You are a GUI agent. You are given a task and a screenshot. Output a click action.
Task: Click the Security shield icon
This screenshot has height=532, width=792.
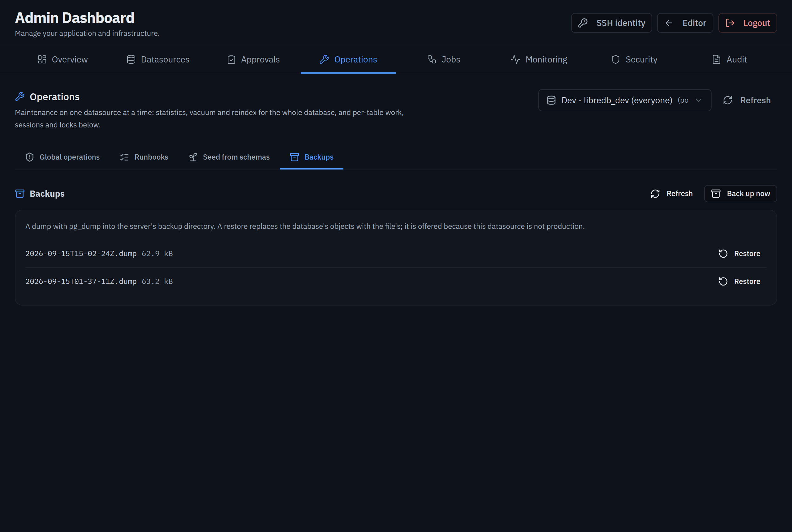point(616,60)
